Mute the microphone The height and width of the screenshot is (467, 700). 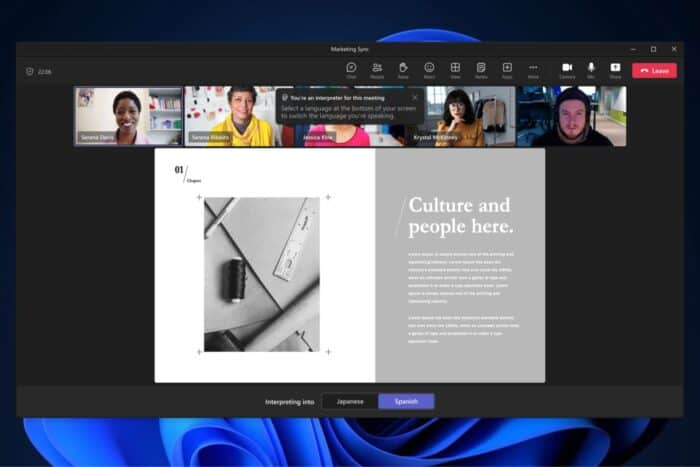point(591,69)
